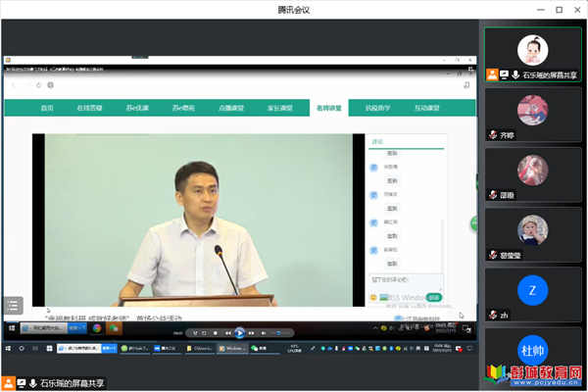This screenshot has height=392, width=588.
Task: Open 互动课堂 navigation item
Action: point(426,108)
